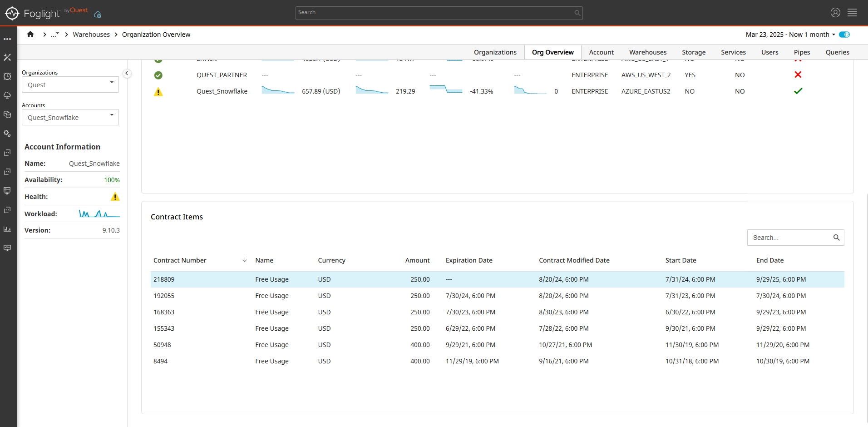Click the green check status for QUEST_PARTNER

(x=158, y=75)
